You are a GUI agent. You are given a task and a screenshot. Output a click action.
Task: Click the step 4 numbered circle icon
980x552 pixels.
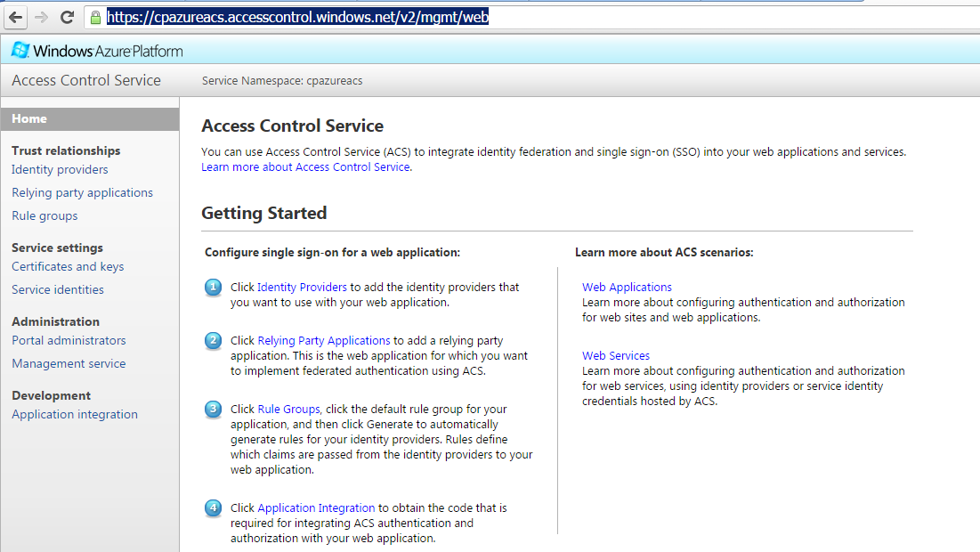213,508
